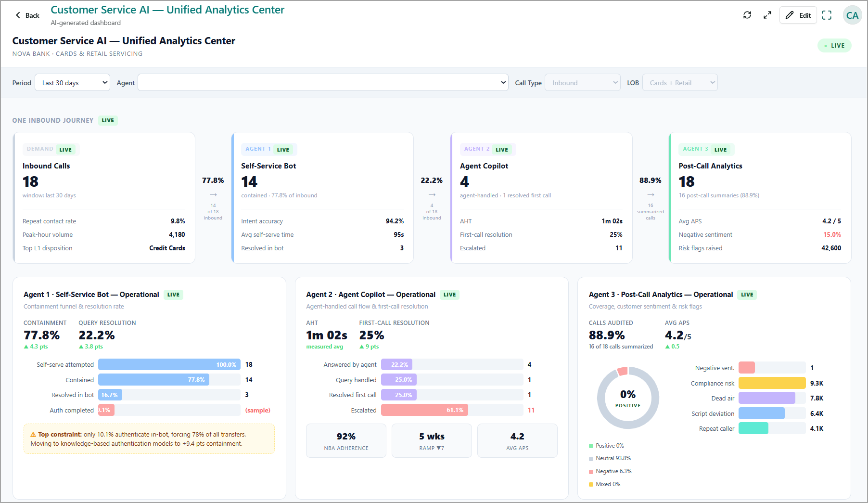868x503 pixels.
Task: Click the Inbound Calls card title
Action: pos(46,166)
